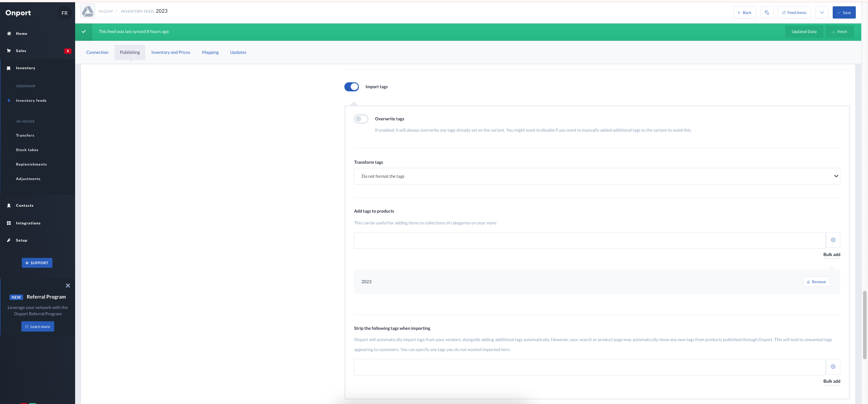Screen dimensions: 868x404
Task: Go to the Mapping tab
Action: 210,52
